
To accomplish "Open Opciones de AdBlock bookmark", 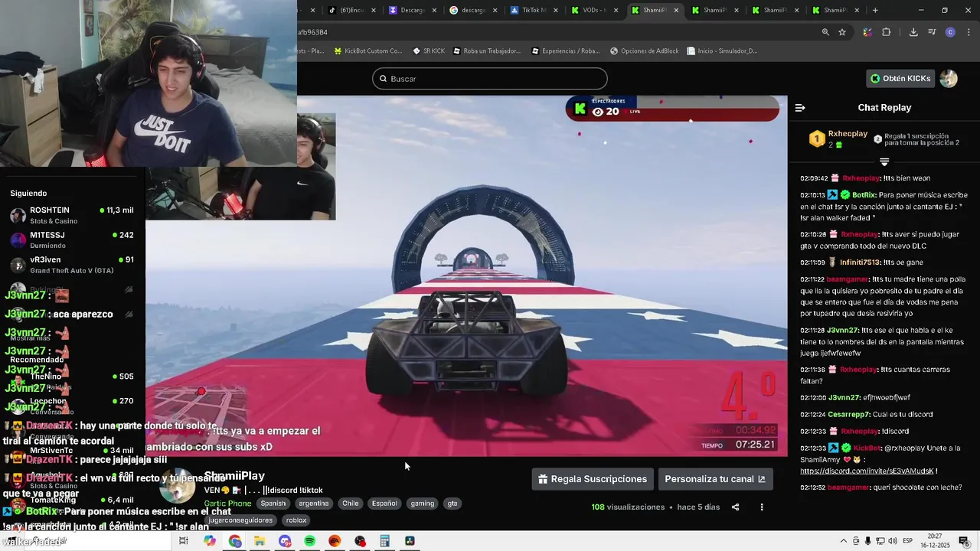I will pyautogui.click(x=645, y=51).
